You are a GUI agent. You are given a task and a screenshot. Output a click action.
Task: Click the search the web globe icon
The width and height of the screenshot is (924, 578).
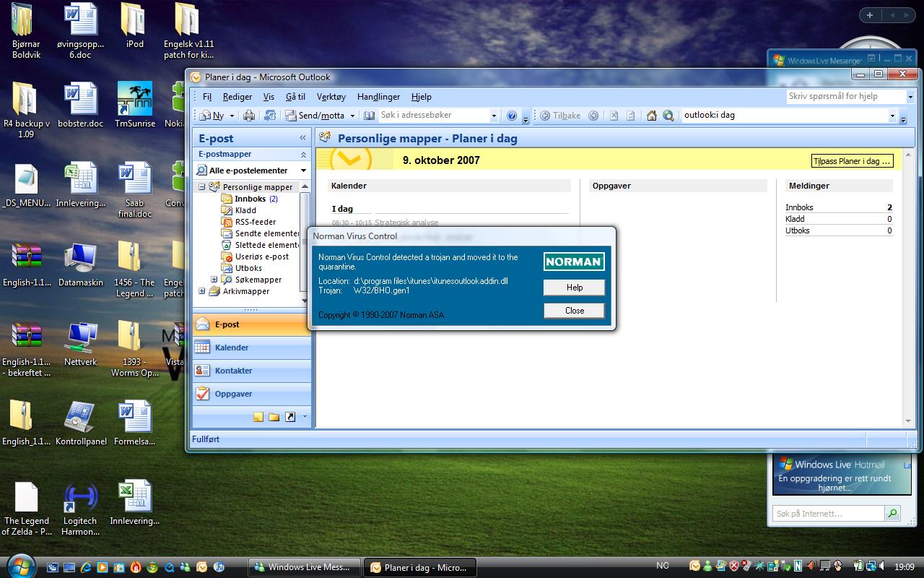(668, 116)
